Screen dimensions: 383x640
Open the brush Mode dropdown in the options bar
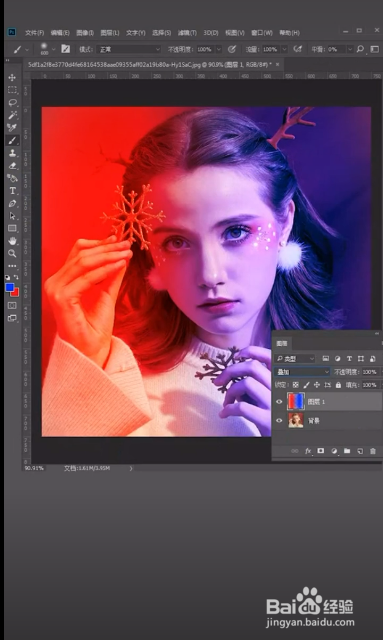pyautogui.click(x=129, y=49)
